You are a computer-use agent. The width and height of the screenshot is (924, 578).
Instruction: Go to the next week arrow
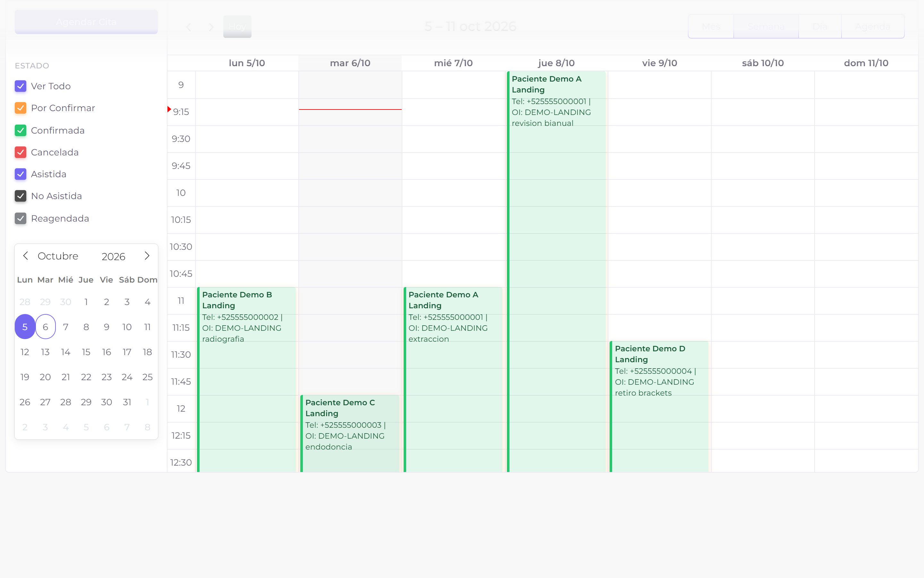(x=211, y=27)
